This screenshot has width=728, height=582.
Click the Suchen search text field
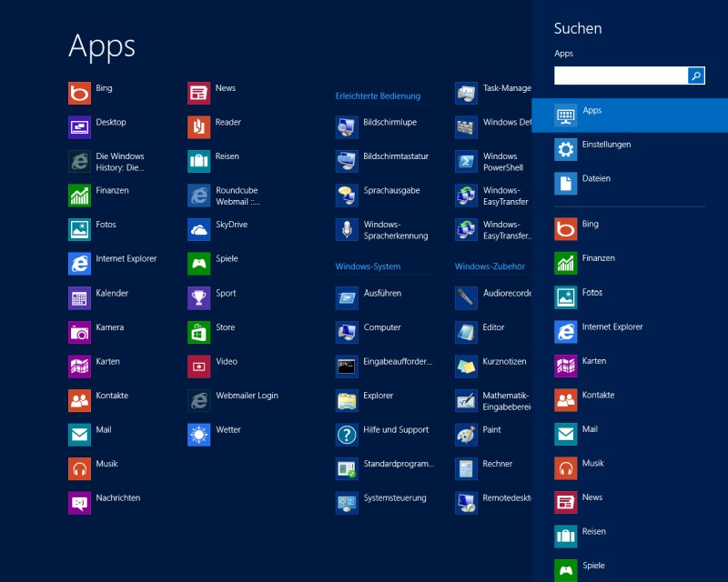pos(621,75)
